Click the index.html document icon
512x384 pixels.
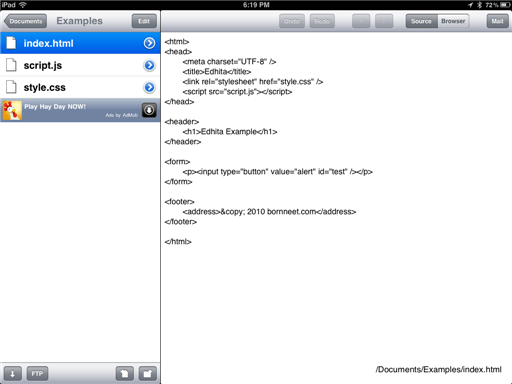[11, 43]
